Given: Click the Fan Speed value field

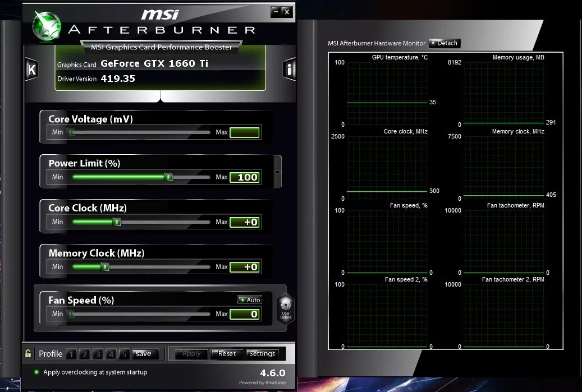Looking at the screenshot, I should (x=245, y=314).
